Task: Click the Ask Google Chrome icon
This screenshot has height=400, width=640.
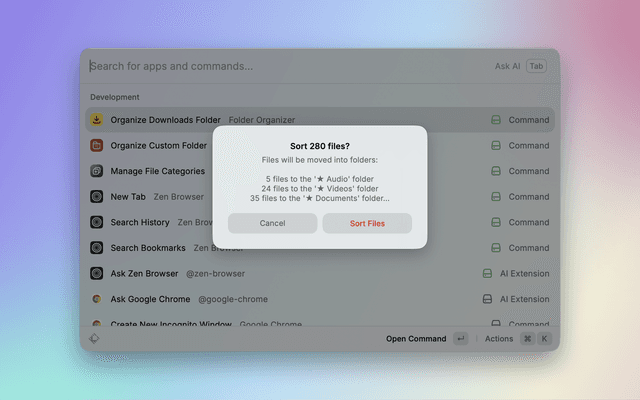Action: pyautogui.click(x=97, y=299)
